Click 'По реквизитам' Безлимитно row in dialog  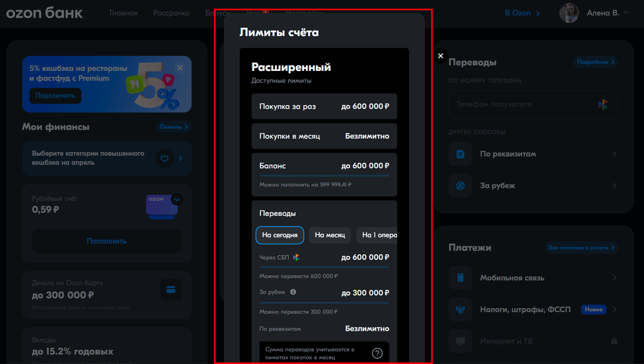(324, 329)
